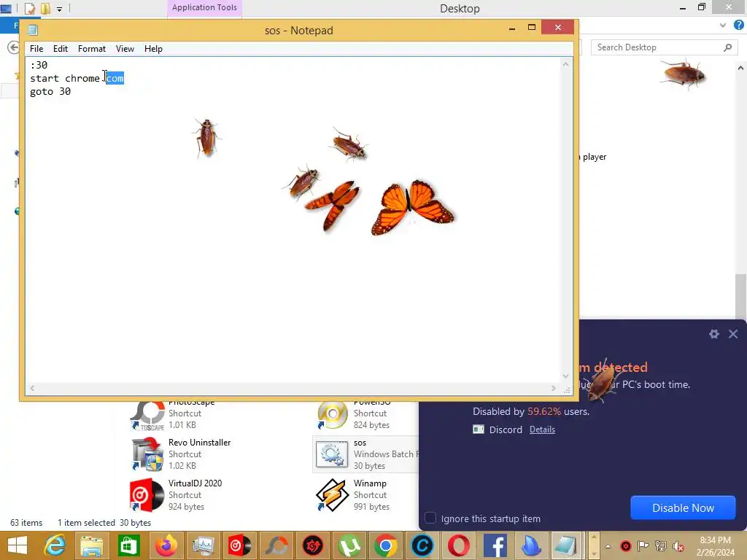Screen dimensions: 747x560
Task: Tick Ignore this startup item checkbox
Action: click(430, 518)
